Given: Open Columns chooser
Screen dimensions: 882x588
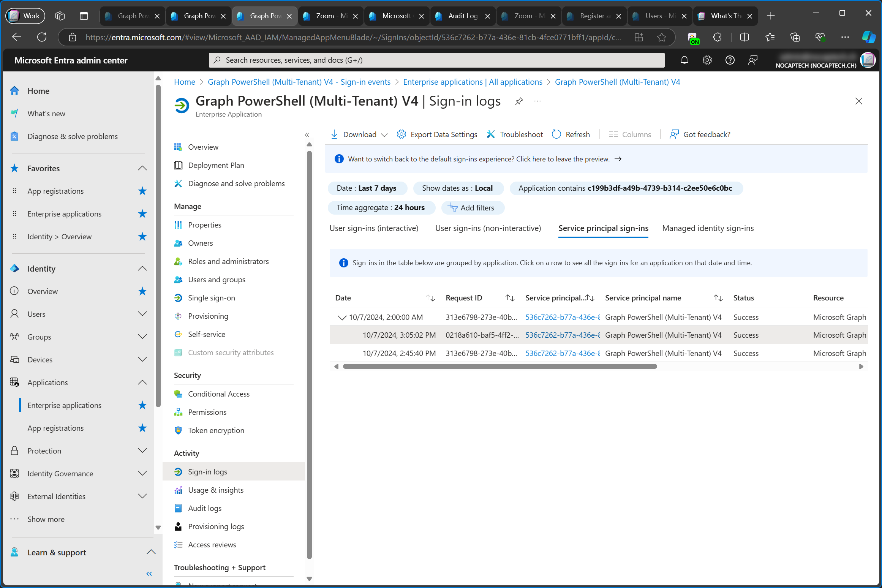Looking at the screenshot, I should [x=629, y=134].
